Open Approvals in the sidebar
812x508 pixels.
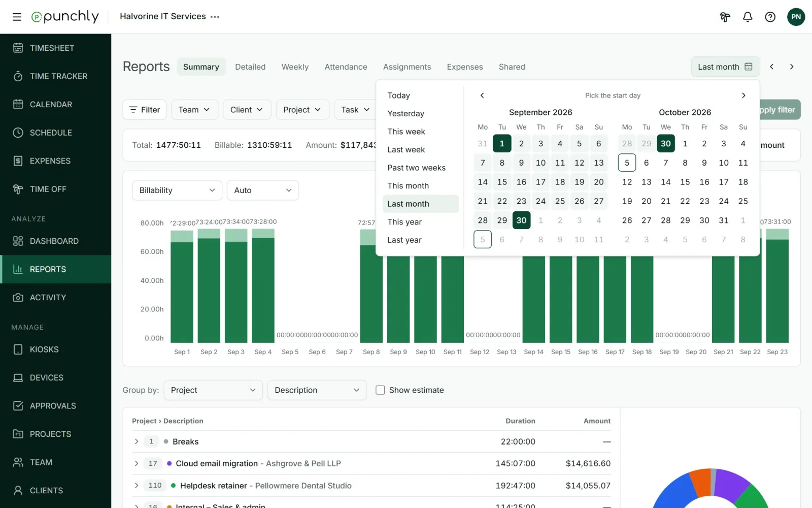point(56,406)
